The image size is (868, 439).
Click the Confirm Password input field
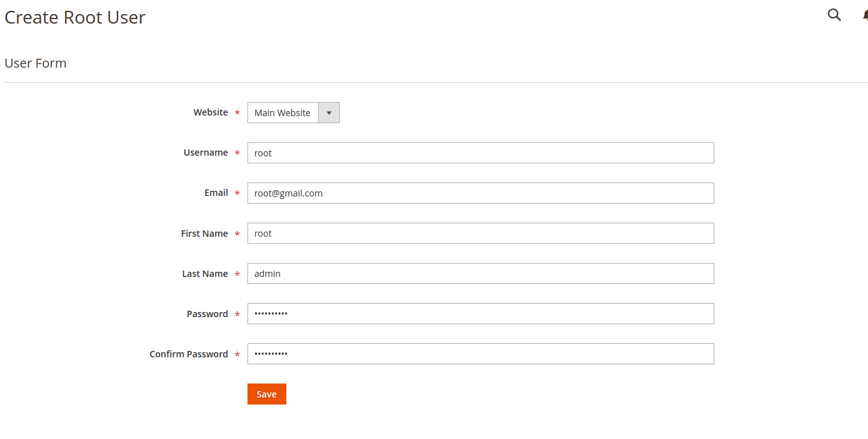pyautogui.click(x=480, y=354)
